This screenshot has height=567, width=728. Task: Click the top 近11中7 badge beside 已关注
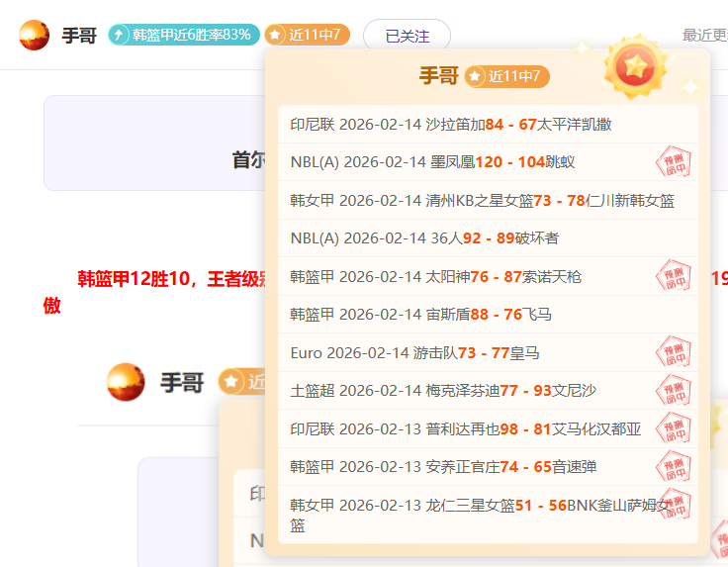(x=307, y=35)
